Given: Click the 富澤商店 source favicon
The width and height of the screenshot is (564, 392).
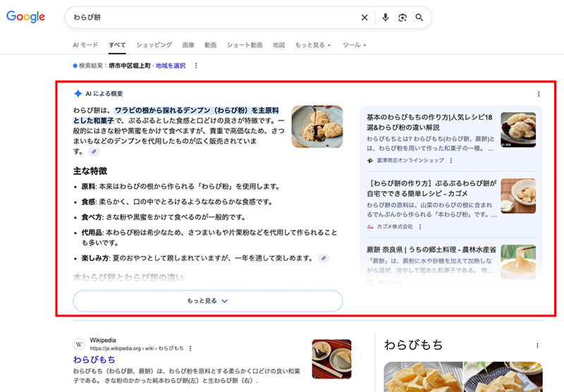Looking at the screenshot, I should point(370,161).
